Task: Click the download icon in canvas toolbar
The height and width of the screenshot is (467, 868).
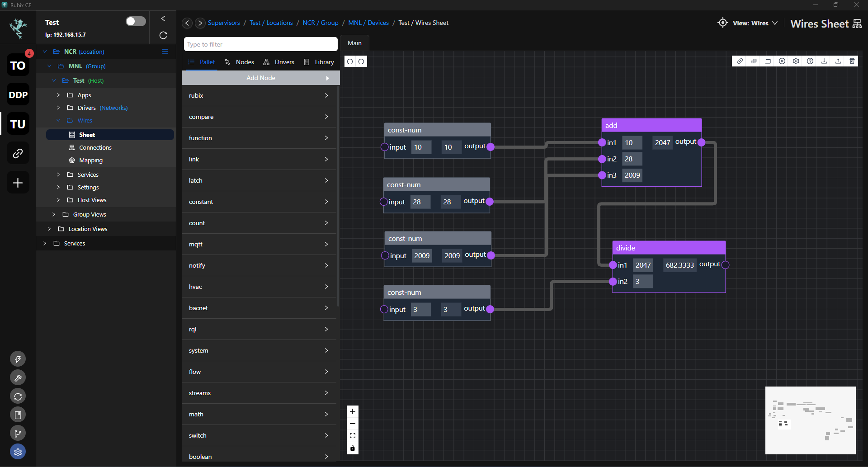Action: 824,61
